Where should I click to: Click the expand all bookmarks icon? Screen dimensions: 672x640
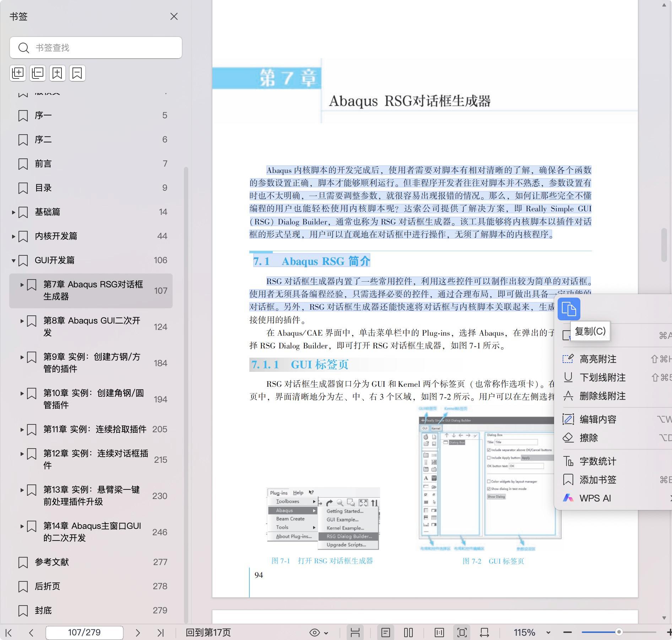coord(18,73)
